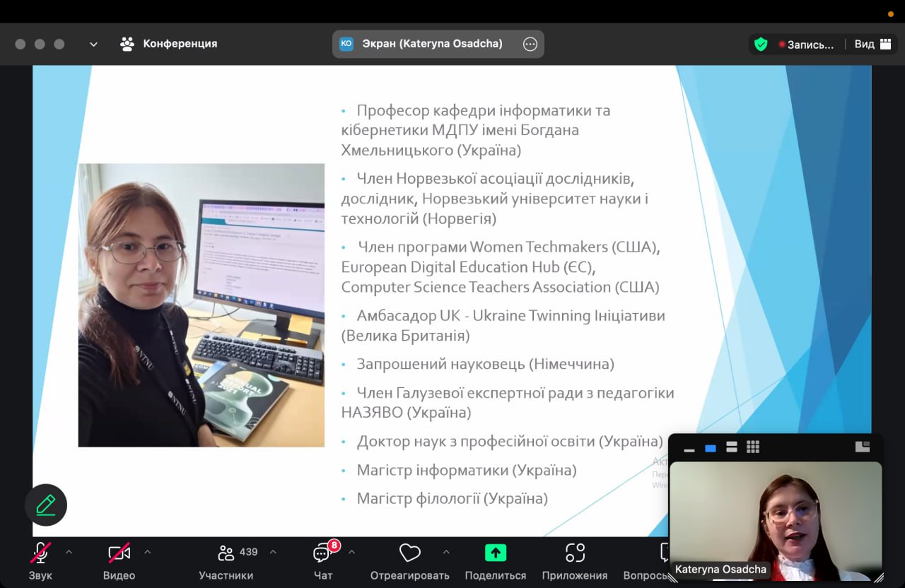
Task: Click the green annotation pencil button
Action: (46, 505)
